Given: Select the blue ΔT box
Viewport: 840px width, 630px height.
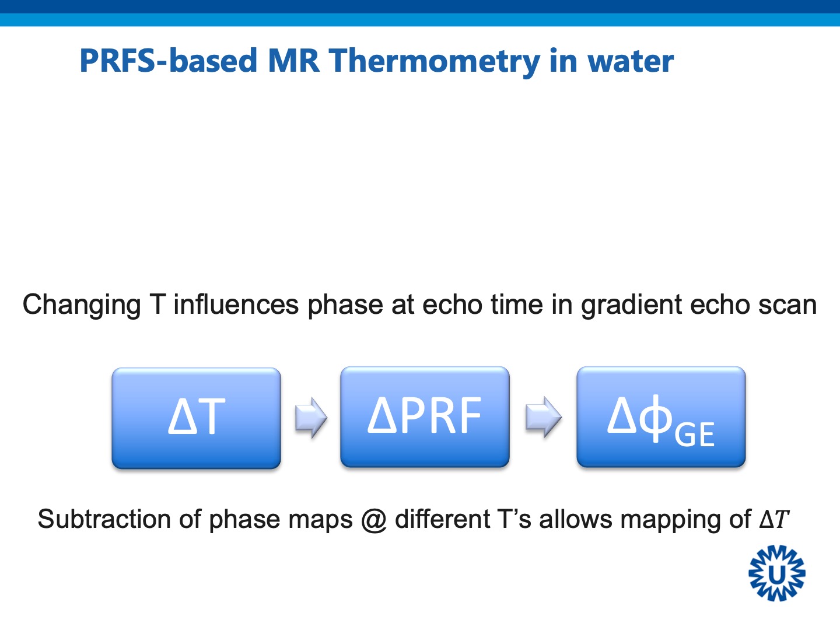Looking at the screenshot, I should pyautogui.click(x=196, y=418).
